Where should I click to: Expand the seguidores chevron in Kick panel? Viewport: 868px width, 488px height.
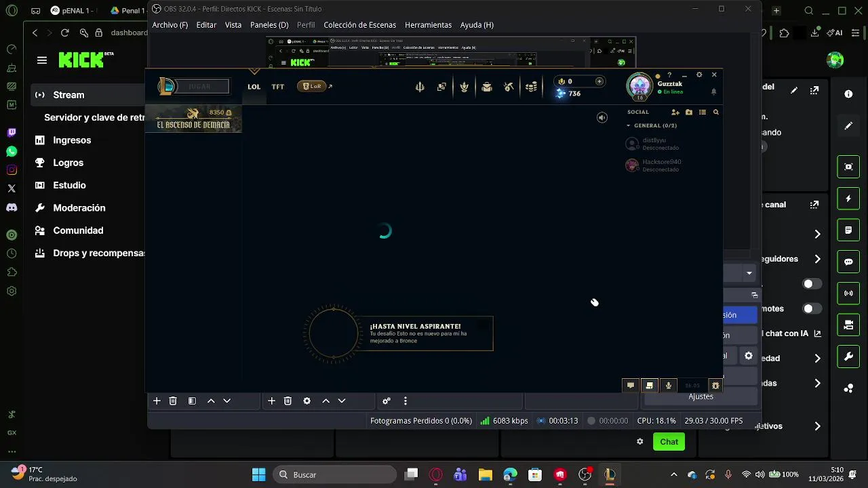tap(817, 259)
